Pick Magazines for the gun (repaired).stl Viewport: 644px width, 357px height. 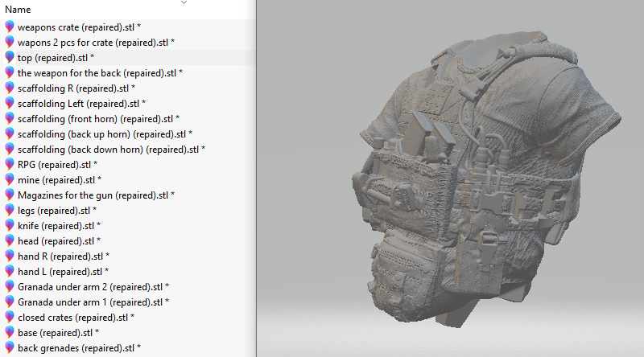96,195
